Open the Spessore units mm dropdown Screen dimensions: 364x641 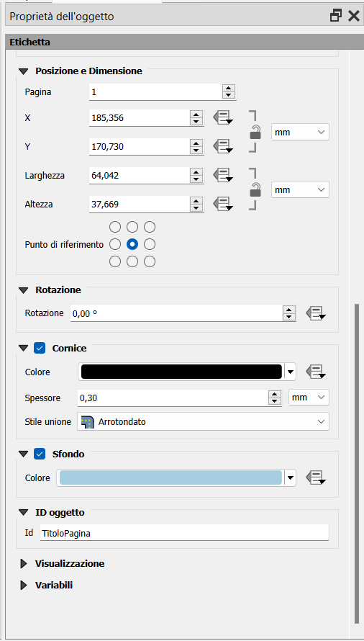point(309,398)
